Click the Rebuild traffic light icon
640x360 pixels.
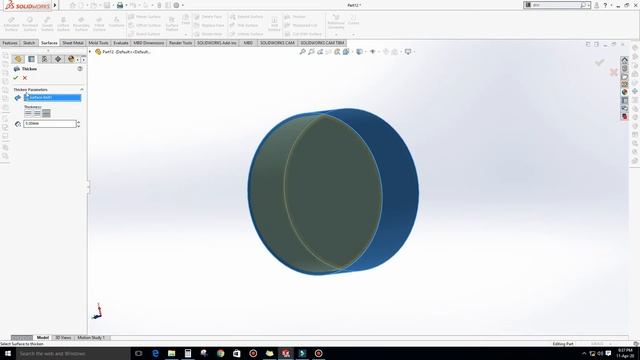159,5
